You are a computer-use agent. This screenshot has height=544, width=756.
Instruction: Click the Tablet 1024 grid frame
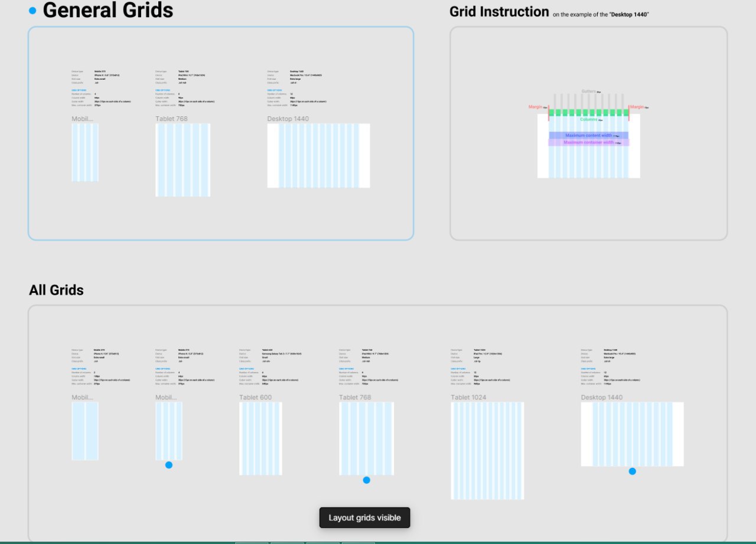(487, 451)
